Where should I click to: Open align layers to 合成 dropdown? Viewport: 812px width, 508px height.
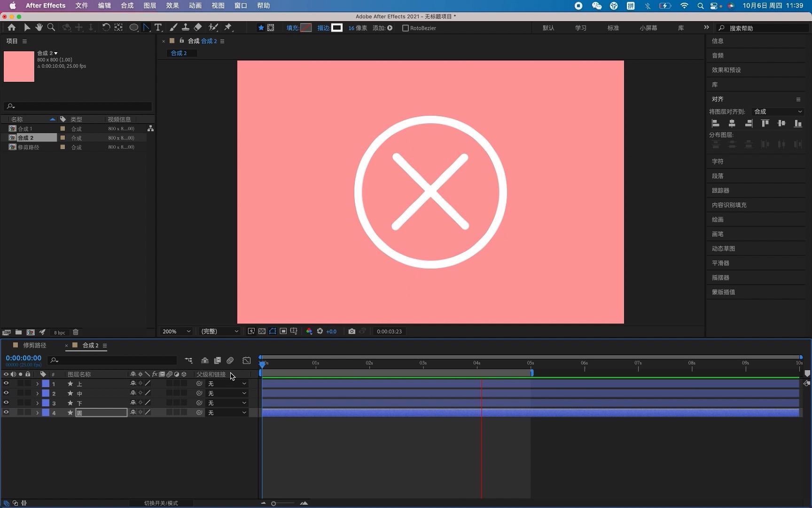click(x=778, y=111)
